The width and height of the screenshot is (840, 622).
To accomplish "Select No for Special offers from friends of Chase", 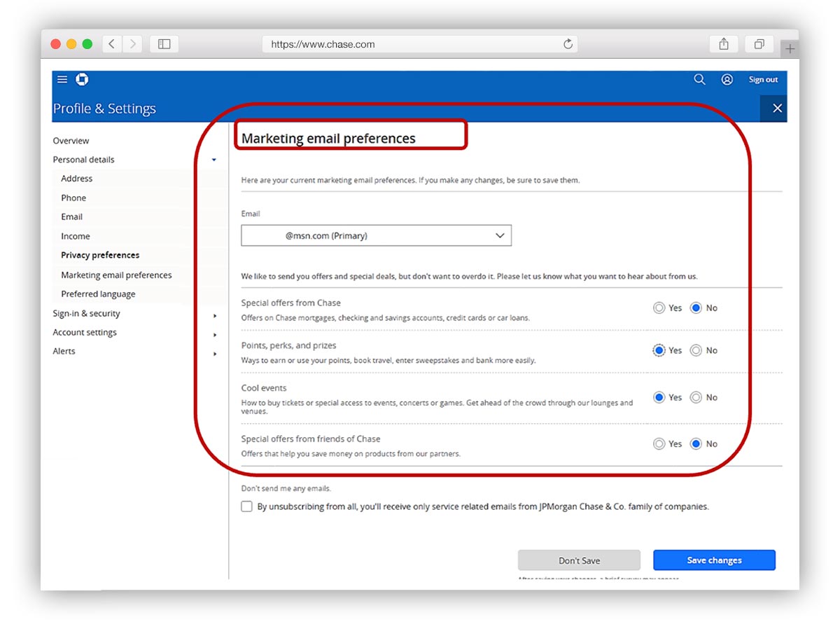I will [x=696, y=443].
